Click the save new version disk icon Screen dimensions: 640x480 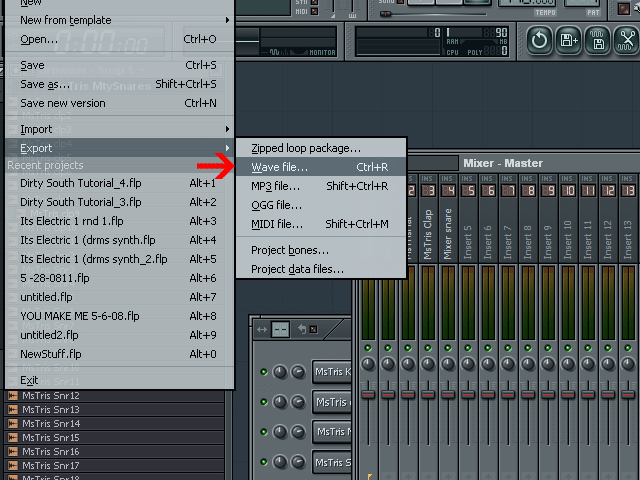coord(569,40)
